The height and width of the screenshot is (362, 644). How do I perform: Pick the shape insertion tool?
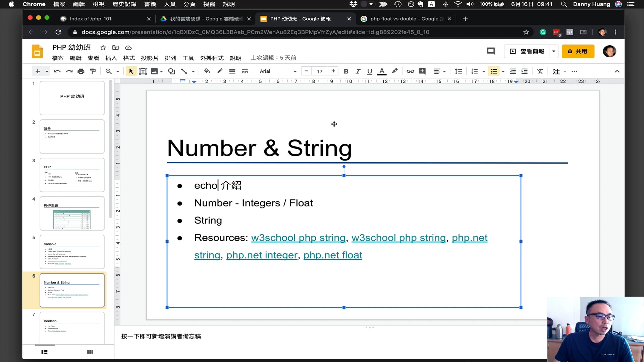172,71
